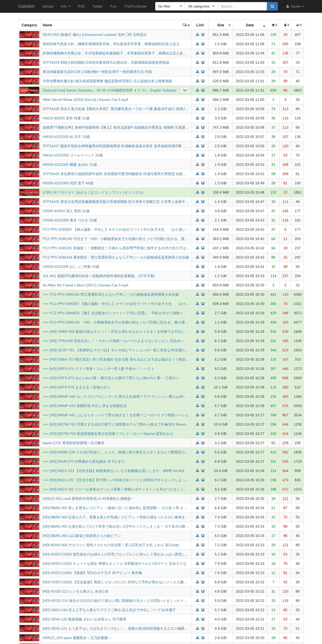Click leechers value 867 cell
Viewport: 322px width, 644px height.
285,415
